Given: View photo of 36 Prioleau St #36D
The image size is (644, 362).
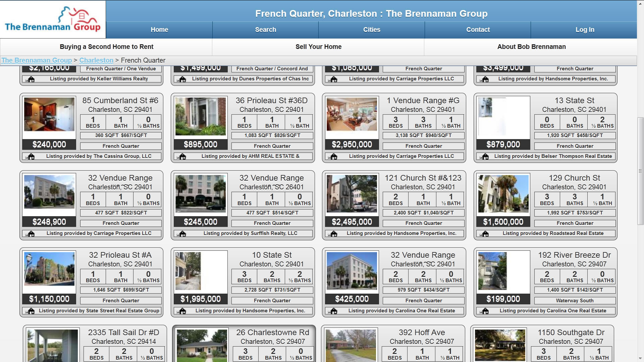Looking at the screenshot, I should coord(201,116).
